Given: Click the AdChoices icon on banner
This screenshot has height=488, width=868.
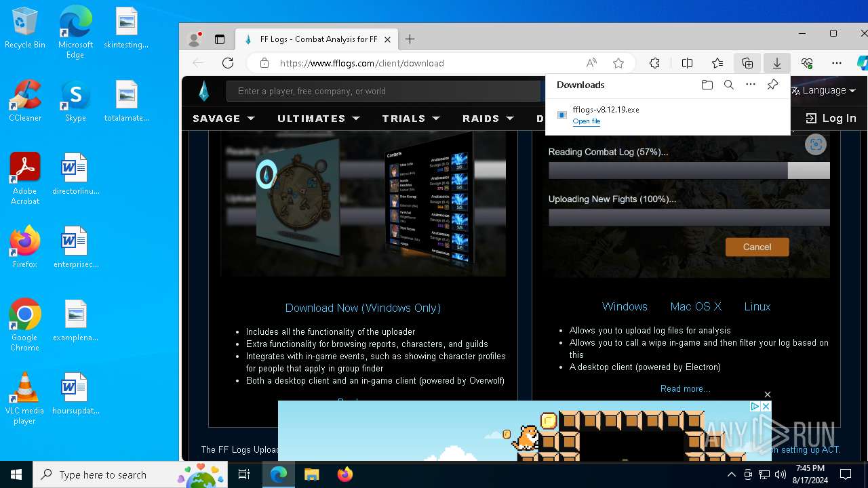Looking at the screenshot, I should (x=754, y=406).
